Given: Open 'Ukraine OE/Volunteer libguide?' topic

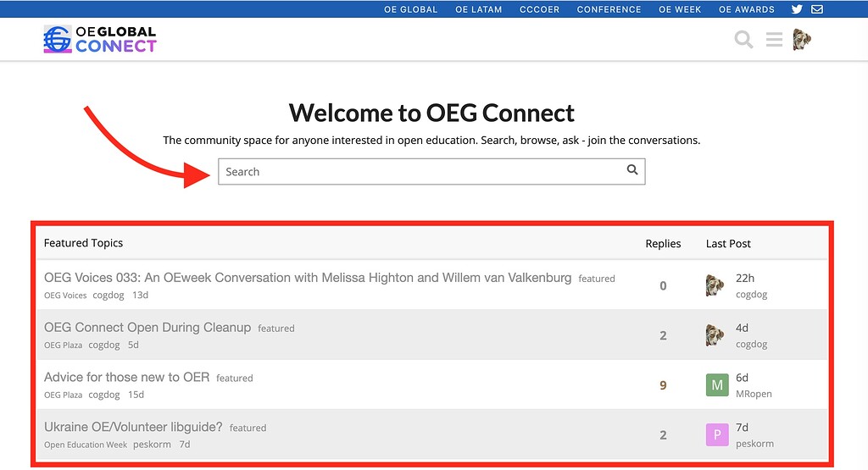Looking at the screenshot, I should [133, 427].
